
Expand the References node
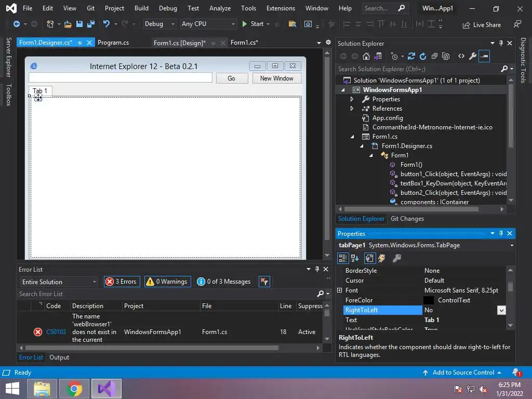click(352, 109)
